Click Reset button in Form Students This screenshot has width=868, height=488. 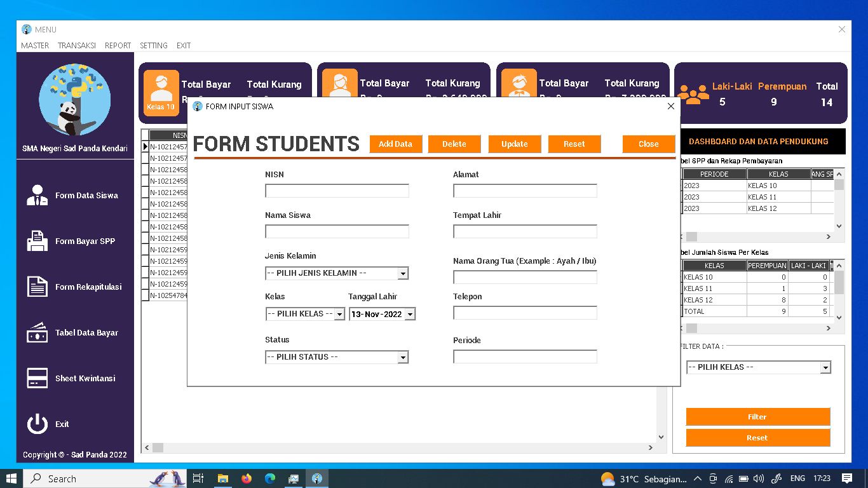click(574, 144)
